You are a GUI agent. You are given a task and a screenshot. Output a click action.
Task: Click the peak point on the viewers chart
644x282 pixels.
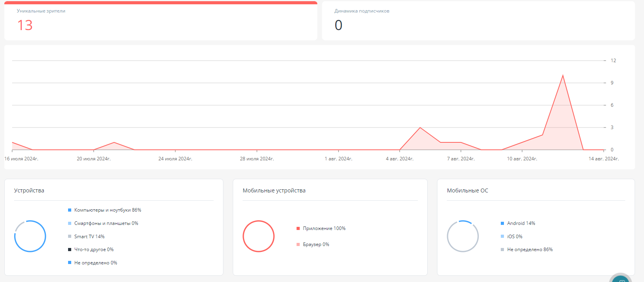(563, 75)
